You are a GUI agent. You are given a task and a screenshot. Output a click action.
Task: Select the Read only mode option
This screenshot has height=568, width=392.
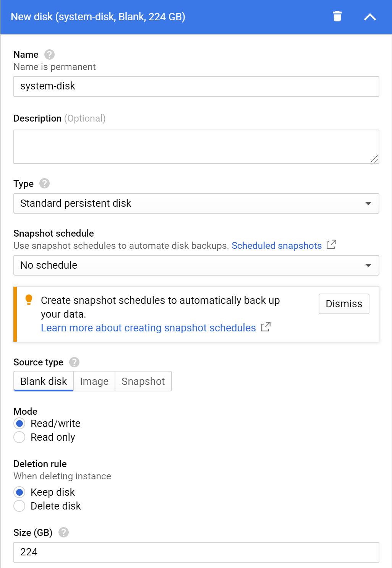[x=19, y=437]
